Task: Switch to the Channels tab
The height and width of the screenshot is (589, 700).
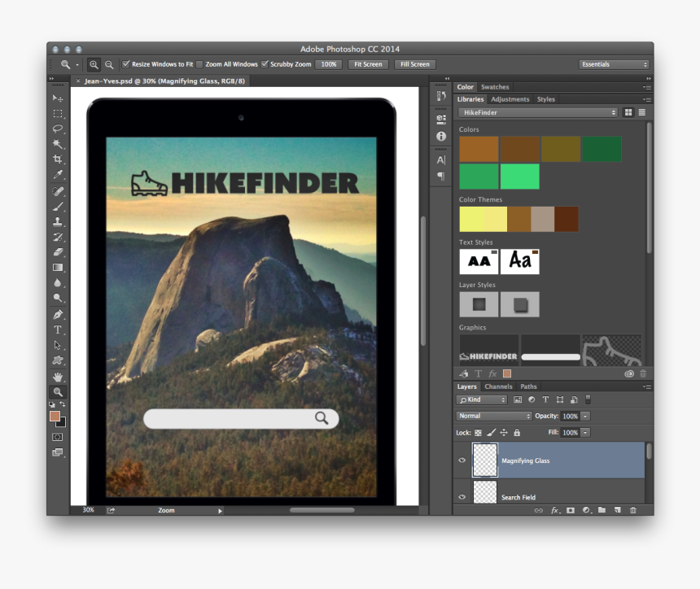Action: [498, 386]
